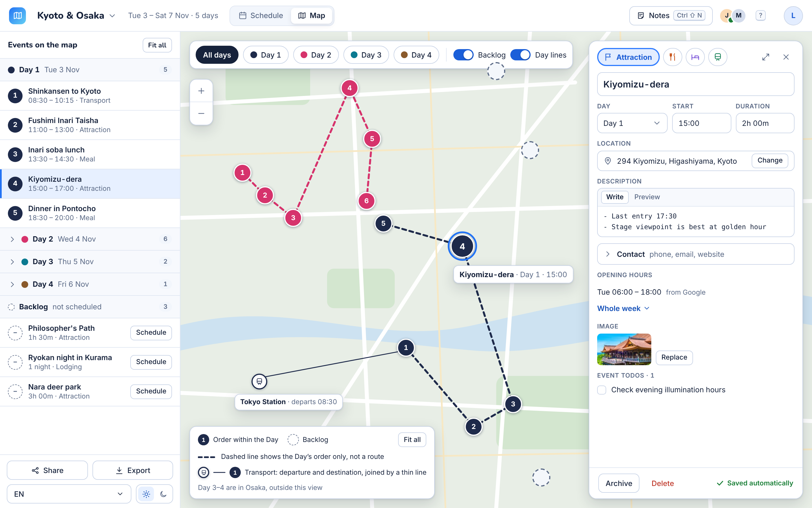Expand the Contact section

click(695, 254)
